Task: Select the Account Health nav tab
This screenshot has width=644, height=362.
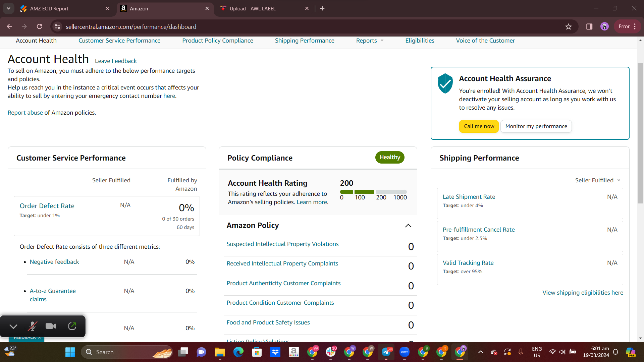Action: 36,41
